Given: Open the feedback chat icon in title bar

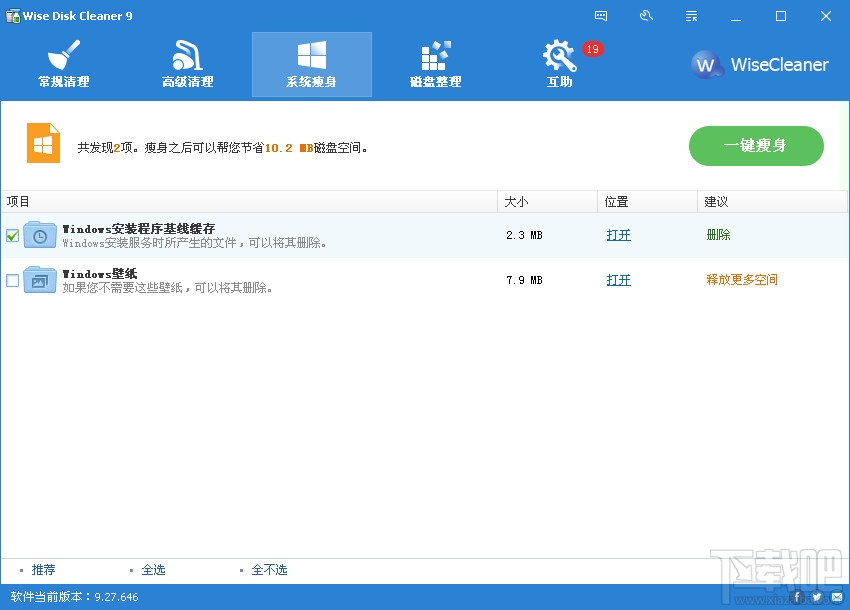Looking at the screenshot, I should coord(600,15).
